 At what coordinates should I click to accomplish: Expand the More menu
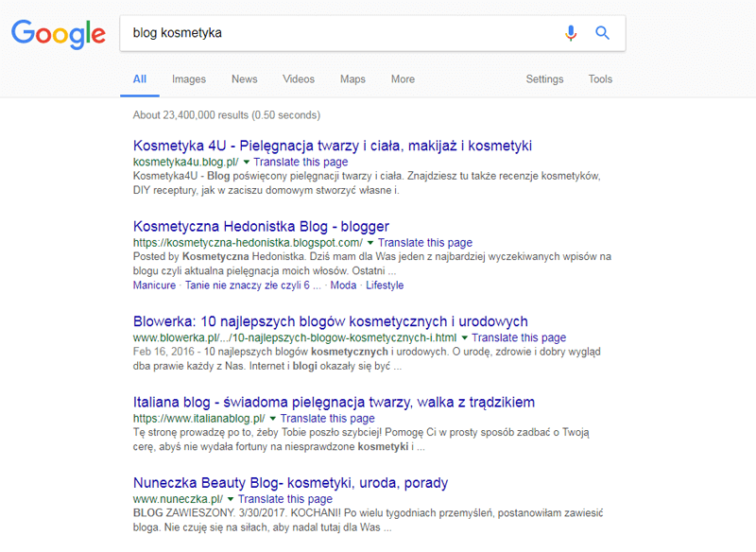pos(404,79)
